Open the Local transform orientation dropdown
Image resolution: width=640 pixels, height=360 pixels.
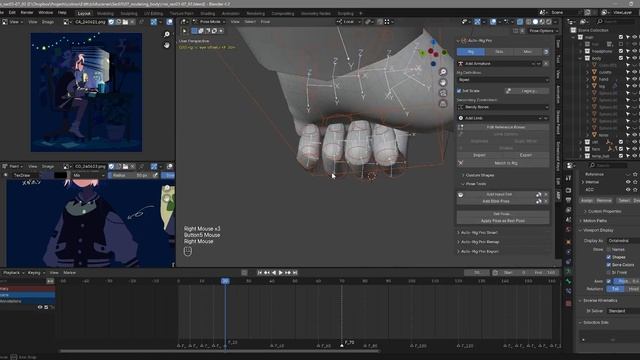pos(349,22)
